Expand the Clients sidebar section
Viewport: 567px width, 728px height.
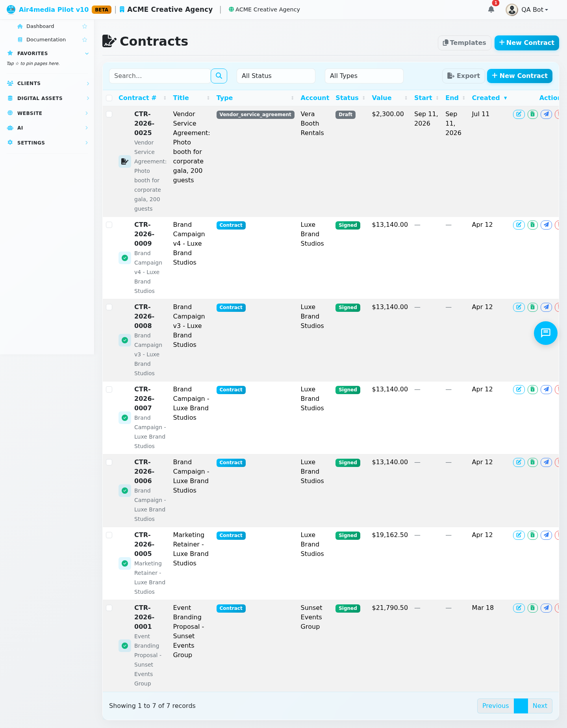[x=47, y=83]
